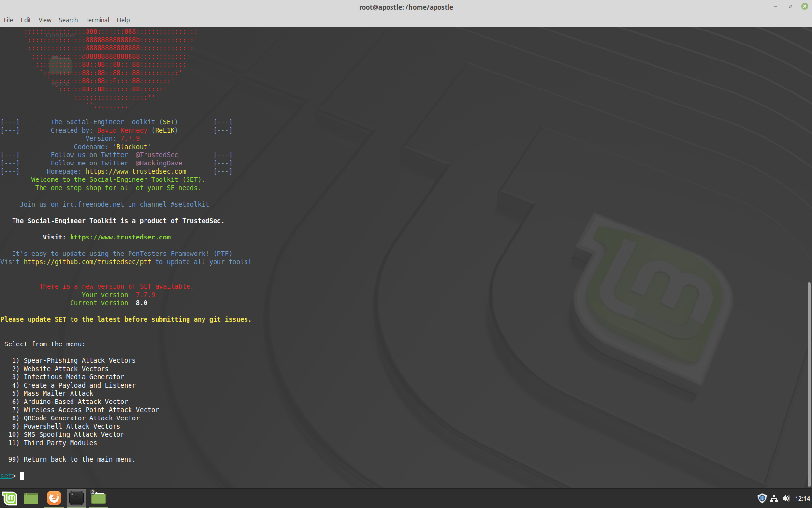812x508 pixels.
Task: Open the Update Manager shield tray icon
Action: point(762,498)
